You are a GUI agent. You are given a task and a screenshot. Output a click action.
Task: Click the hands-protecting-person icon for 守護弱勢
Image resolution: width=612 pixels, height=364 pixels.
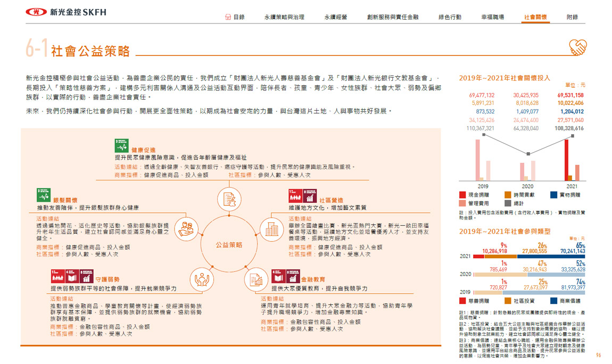[x=202, y=279]
